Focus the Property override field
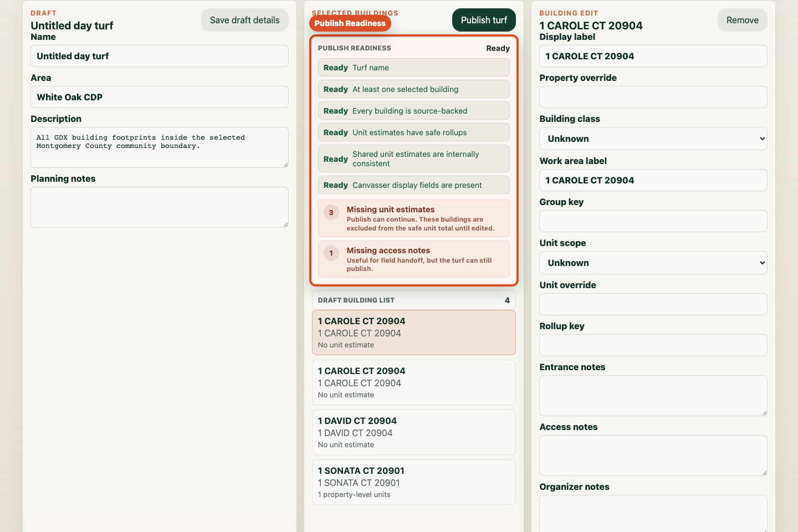Image resolution: width=798 pixels, height=532 pixels. (x=653, y=97)
